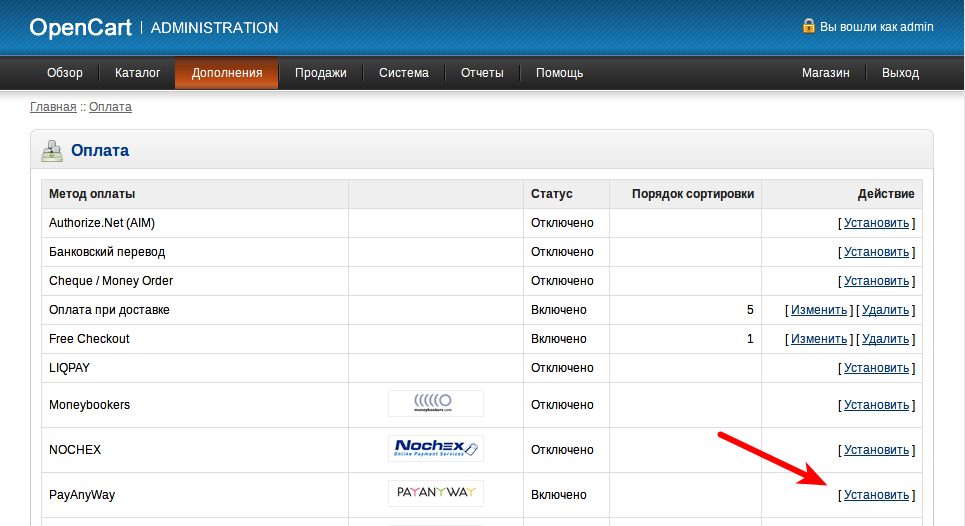Click the Главная breadcrumb link

54,106
